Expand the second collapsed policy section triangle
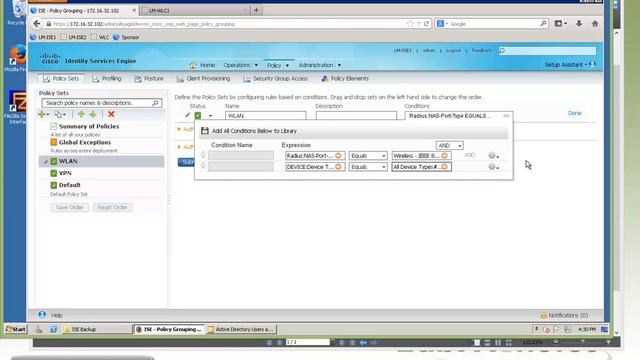This screenshot has height=360, width=640. [x=179, y=146]
